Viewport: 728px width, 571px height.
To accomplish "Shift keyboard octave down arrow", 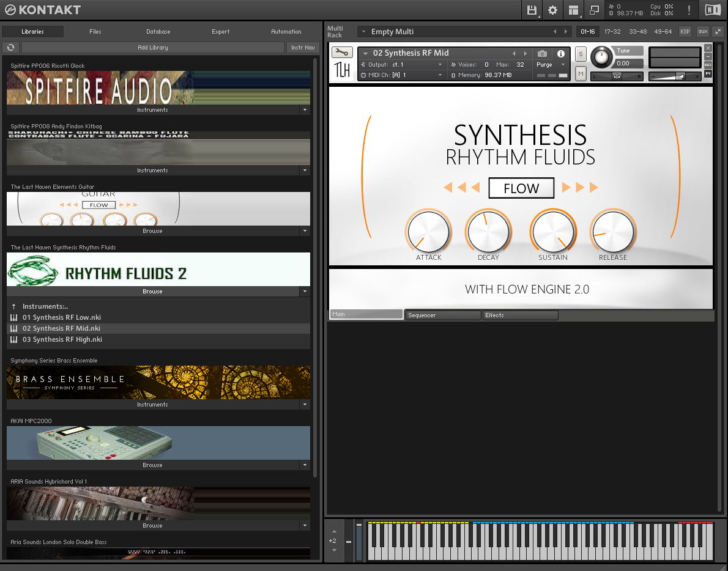I will [334, 550].
